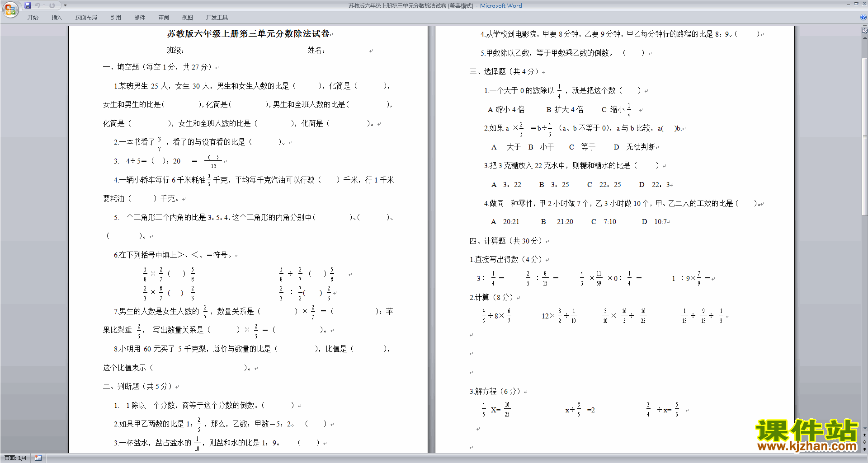The image size is (868, 463).
Task: Click the 页面: 1/4 status bar indicator
Action: (15, 458)
